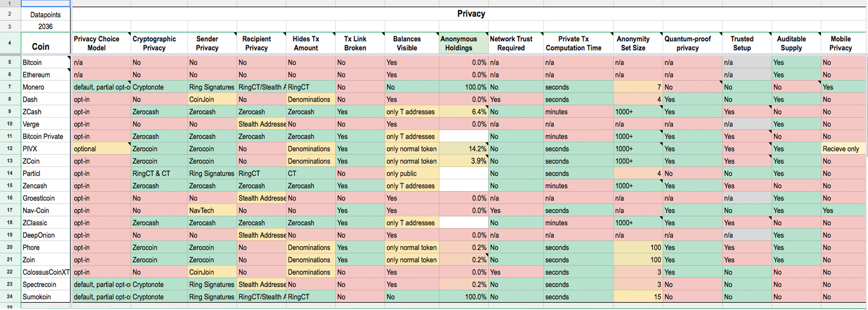
Task: Click the Zencash coin name cell
Action: tap(46, 186)
